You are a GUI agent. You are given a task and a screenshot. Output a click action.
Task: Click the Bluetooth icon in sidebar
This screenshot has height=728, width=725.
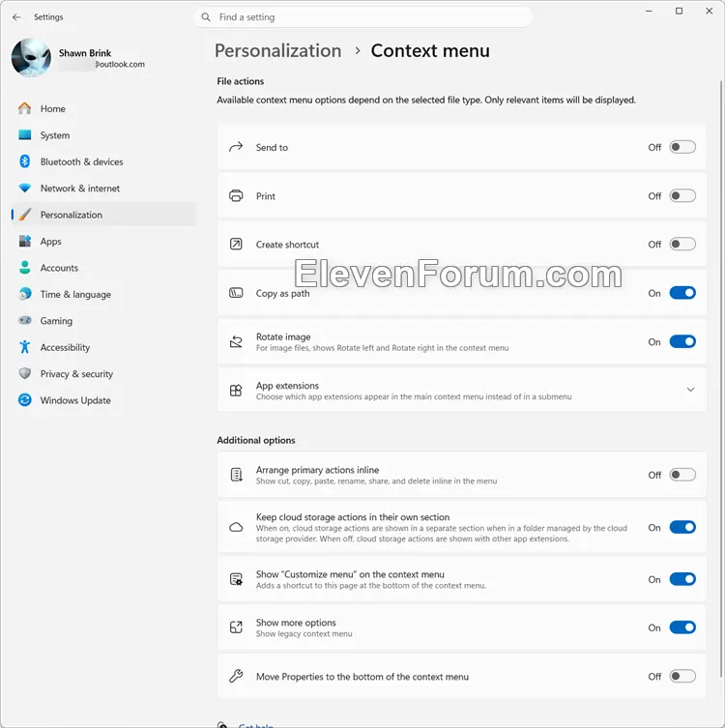click(x=24, y=161)
